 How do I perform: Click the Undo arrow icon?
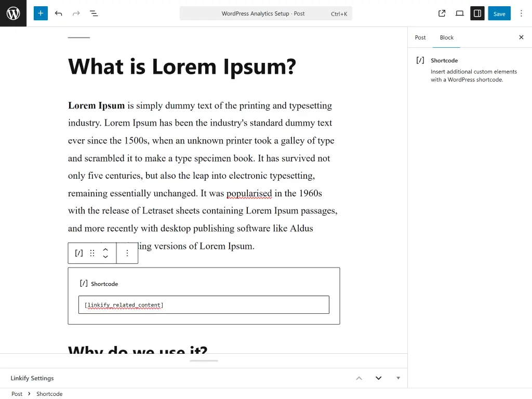57,13
